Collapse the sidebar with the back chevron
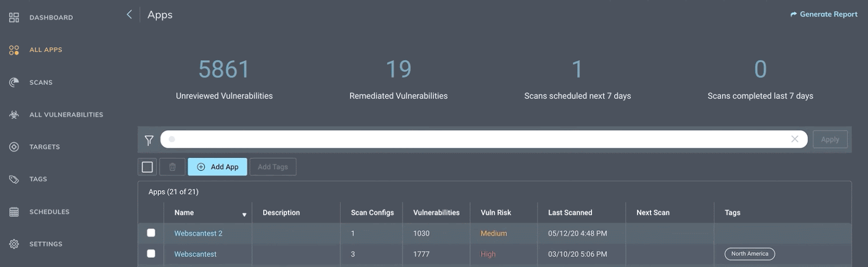The width and height of the screenshot is (868, 267). 129,15
